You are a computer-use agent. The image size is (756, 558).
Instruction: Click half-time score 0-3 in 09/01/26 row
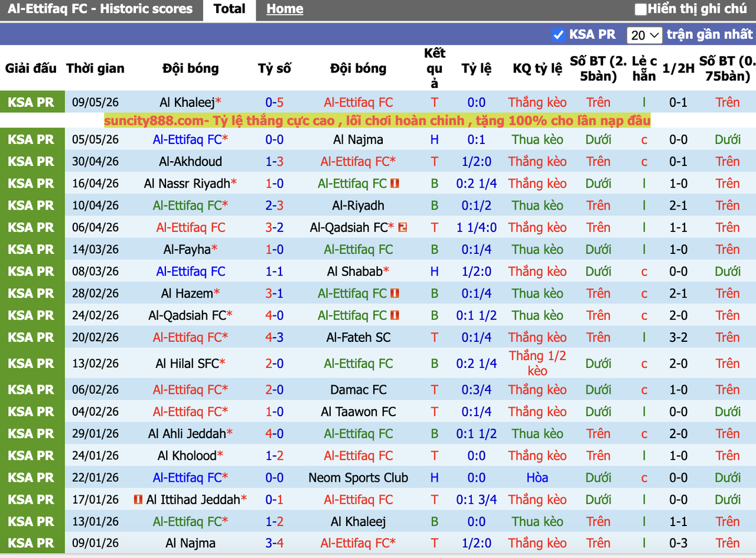679,543
